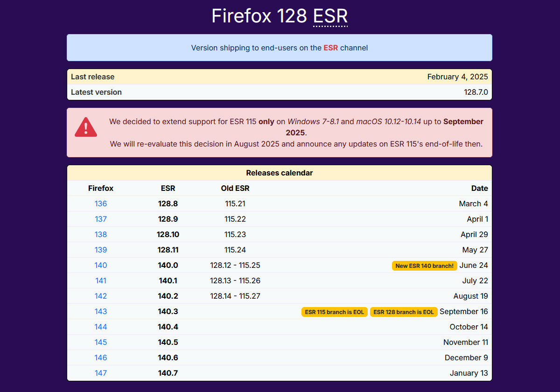Open Firefox 141 release link
Screen dimensions: 560x392
[101, 280]
